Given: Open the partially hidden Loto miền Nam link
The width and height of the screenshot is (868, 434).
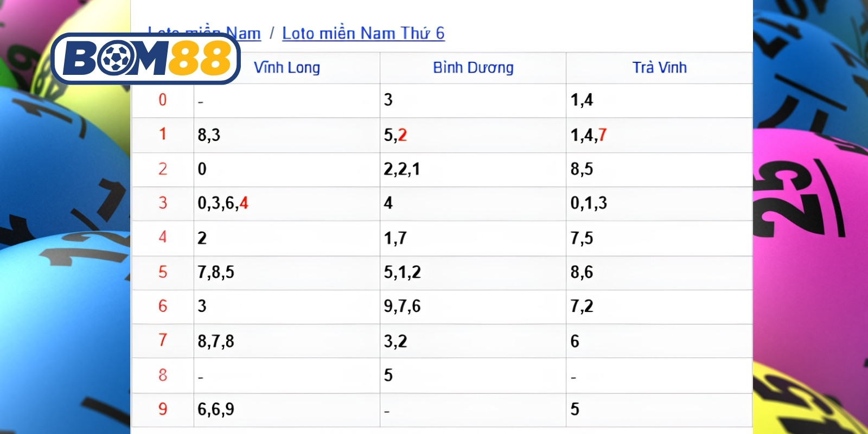Looking at the screenshot, I should [204, 33].
